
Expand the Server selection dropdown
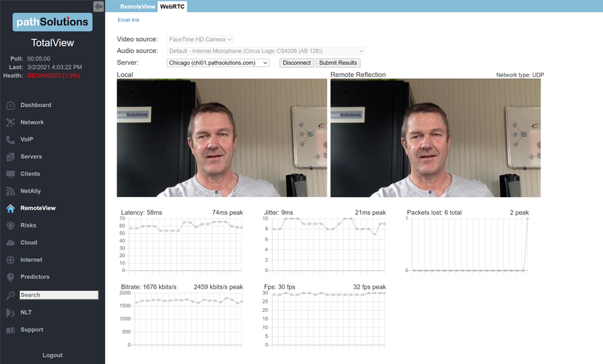[218, 63]
